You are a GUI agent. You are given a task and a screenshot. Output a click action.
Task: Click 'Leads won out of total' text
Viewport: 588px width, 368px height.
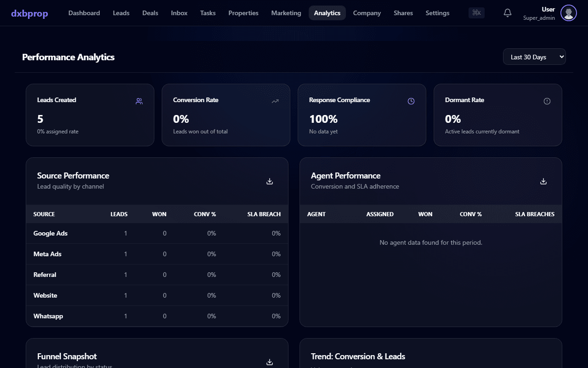tap(200, 132)
